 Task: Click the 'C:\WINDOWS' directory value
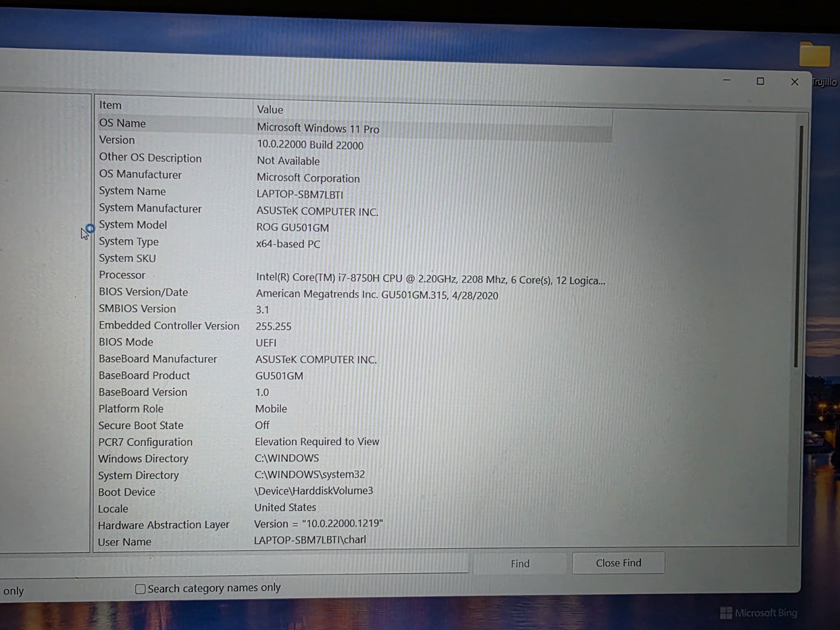pos(287,458)
